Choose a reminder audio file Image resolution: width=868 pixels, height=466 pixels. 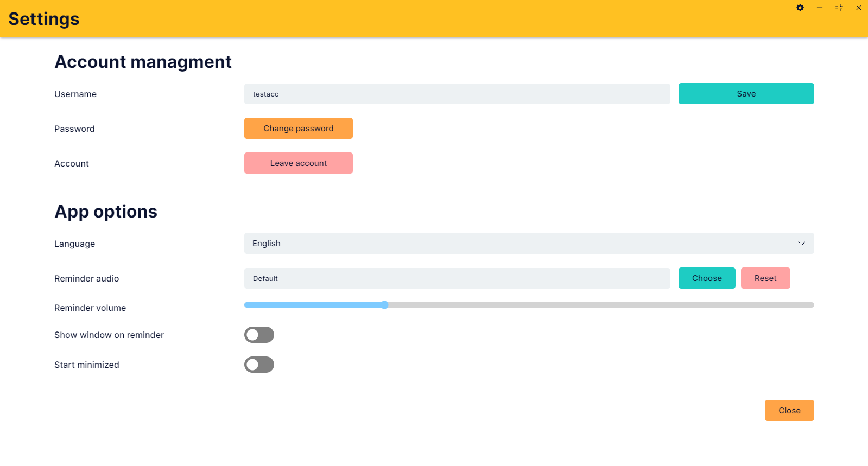(x=707, y=278)
